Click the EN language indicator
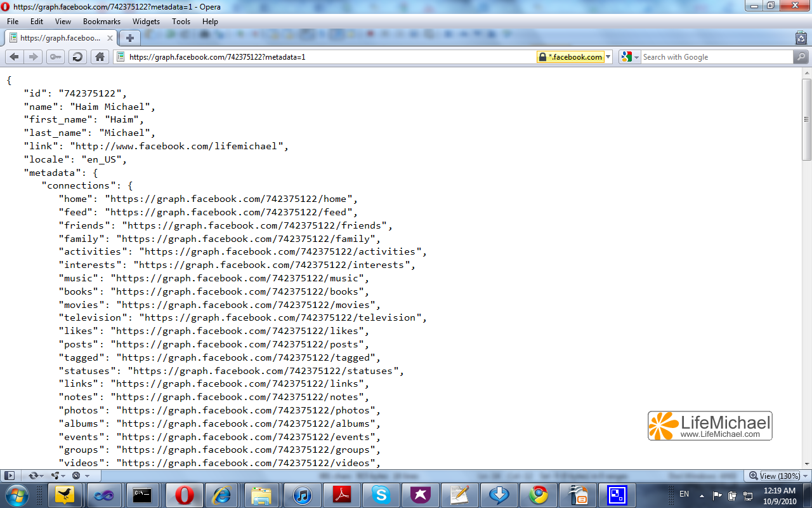 coord(684,494)
